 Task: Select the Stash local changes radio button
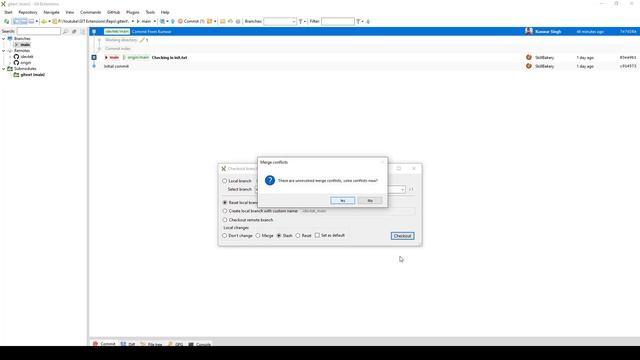click(x=279, y=236)
